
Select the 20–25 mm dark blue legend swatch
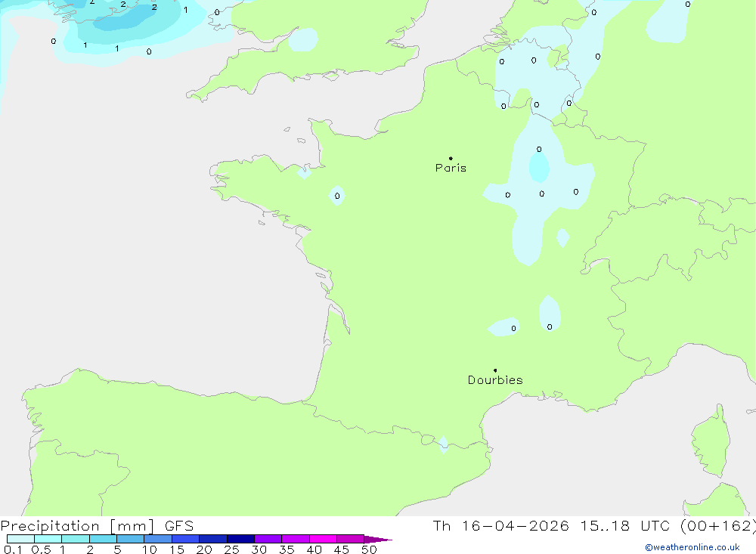point(213,539)
